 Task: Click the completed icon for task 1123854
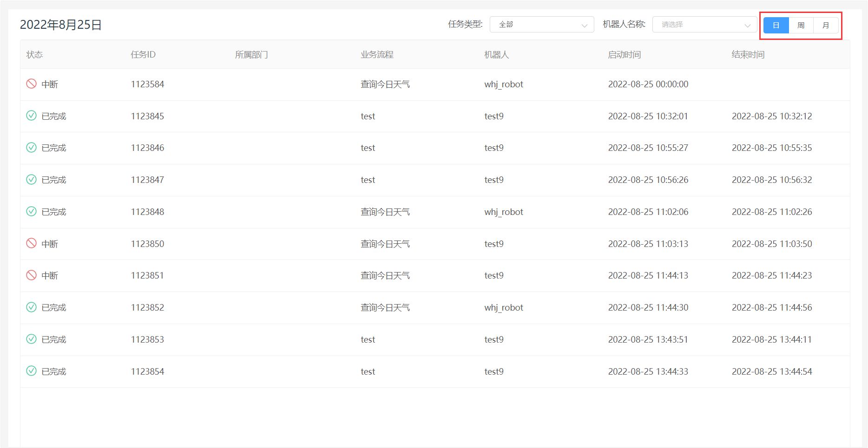point(31,371)
